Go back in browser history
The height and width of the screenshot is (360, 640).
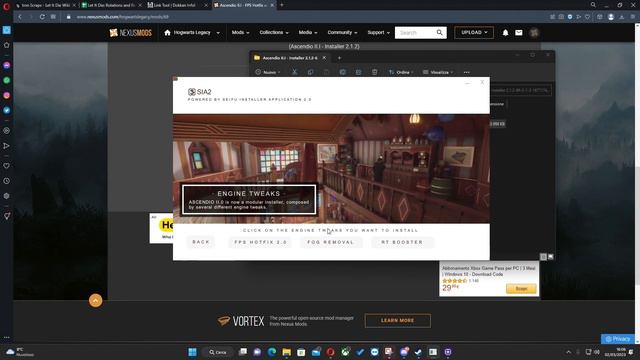coord(20,17)
